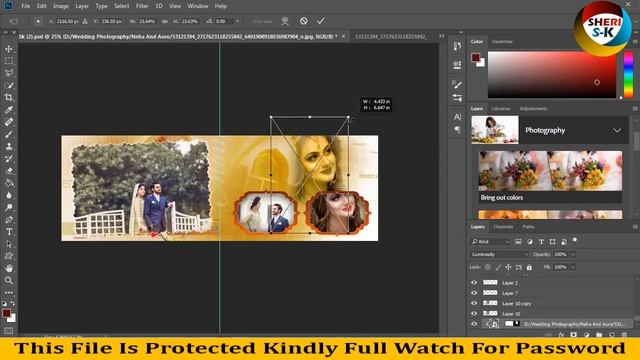Open the Character panel icon
This screenshot has width=640, height=360.
coord(457,117)
